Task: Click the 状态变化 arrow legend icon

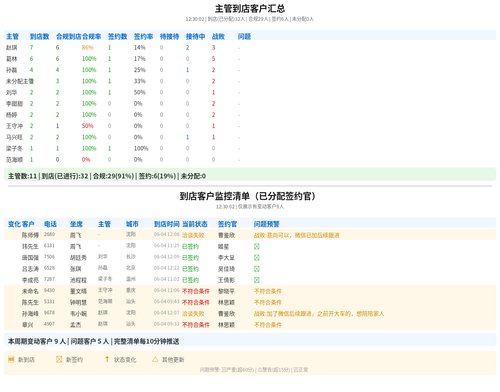Action: pyautogui.click(x=107, y=359)
